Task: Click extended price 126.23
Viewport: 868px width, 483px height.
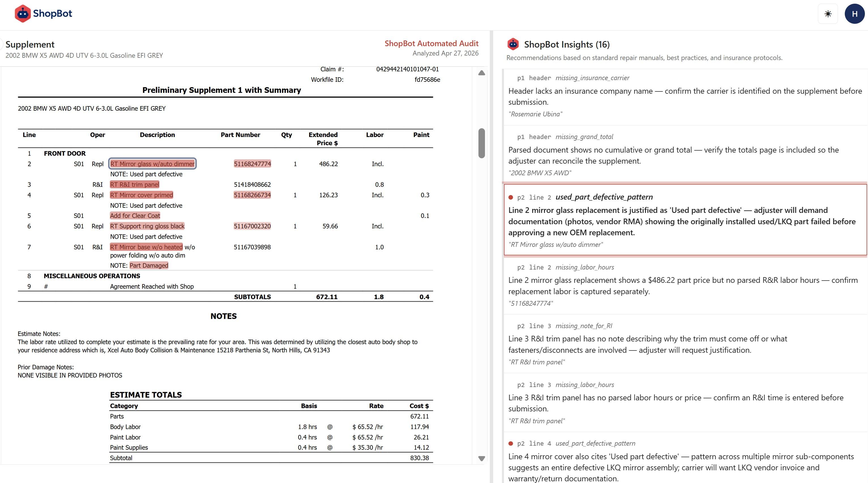Action: click(328, 195)
